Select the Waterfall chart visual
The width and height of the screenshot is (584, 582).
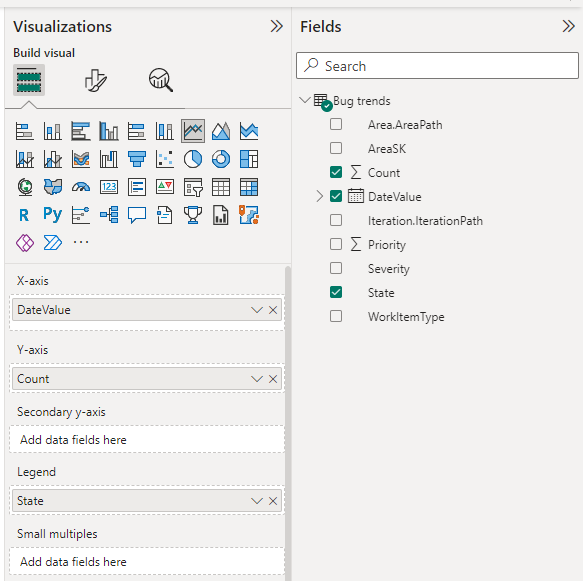(109, 159)
